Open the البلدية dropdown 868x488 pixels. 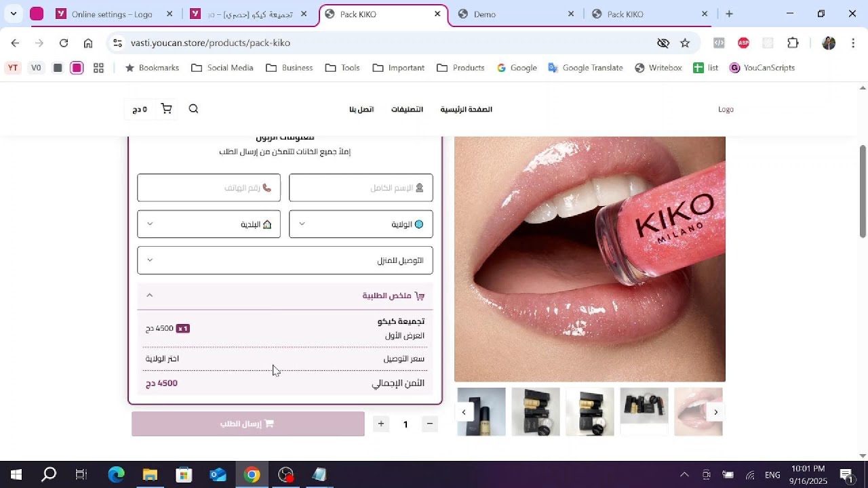[209, 224]
